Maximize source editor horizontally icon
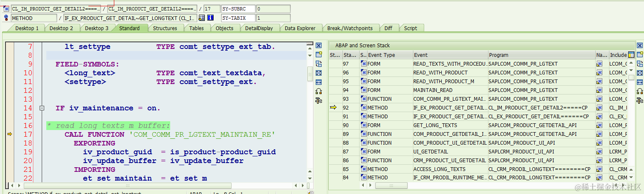 pyautogui.click(x=319, y=82)
